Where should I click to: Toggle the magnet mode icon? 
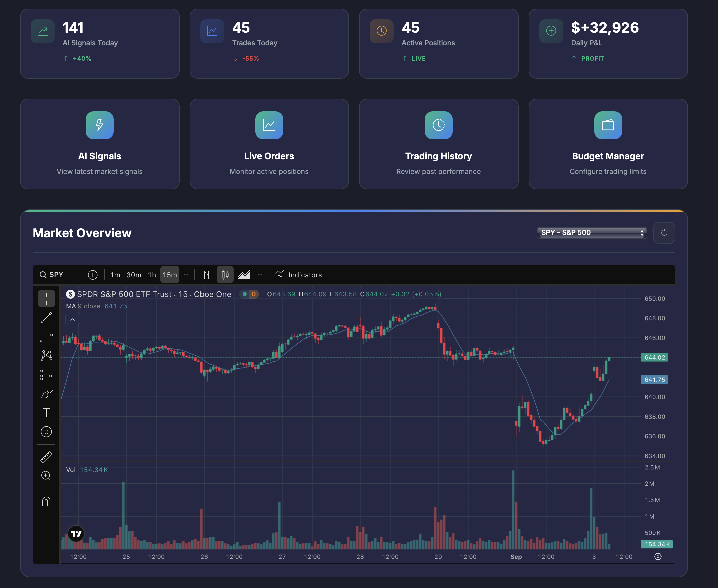click(x=46, y=501)
